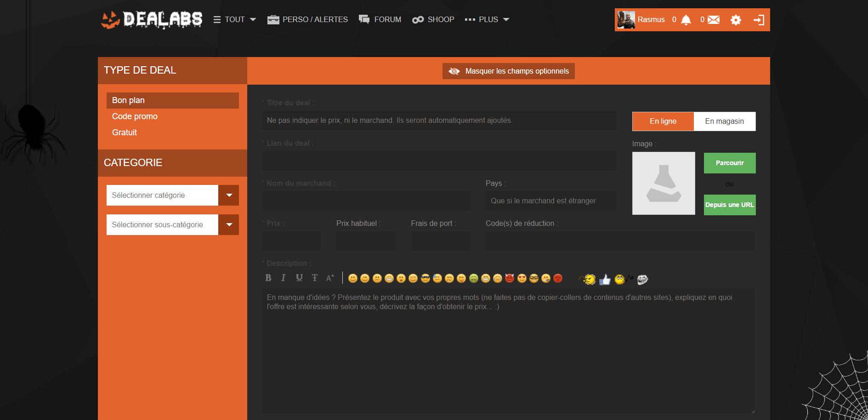Open PERSO / ALERTES menu item

(x=307, y=20)
